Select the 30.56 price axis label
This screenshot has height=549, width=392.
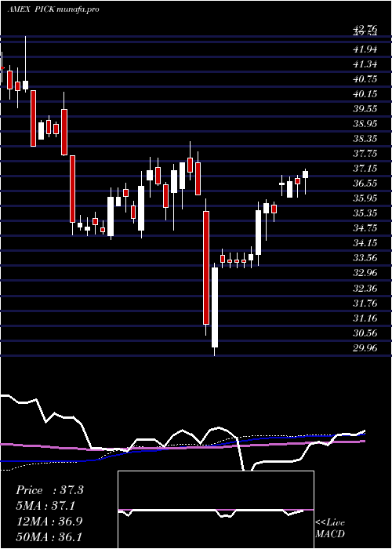pyautogui.click(x=365, y=333)
